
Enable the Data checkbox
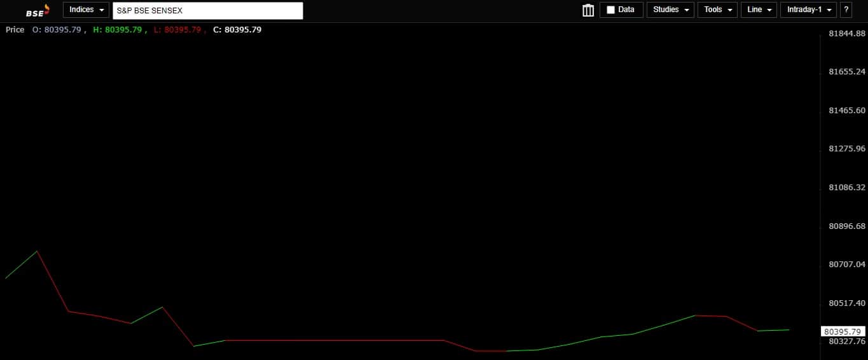(x=611, y=10)
